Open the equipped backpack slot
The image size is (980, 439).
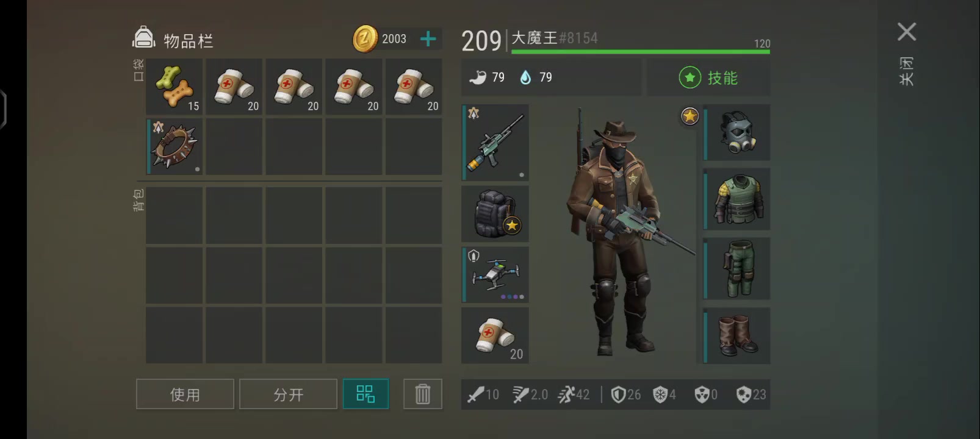[495, 214]
